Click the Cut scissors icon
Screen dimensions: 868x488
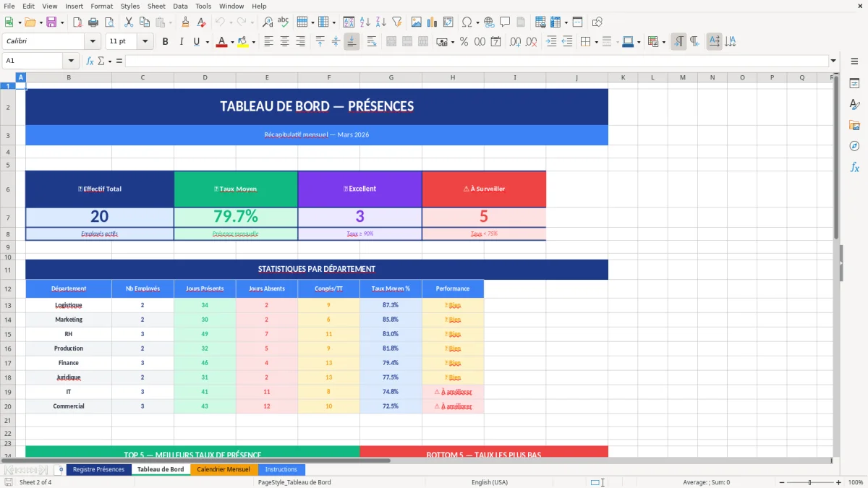tap(128, 22)
